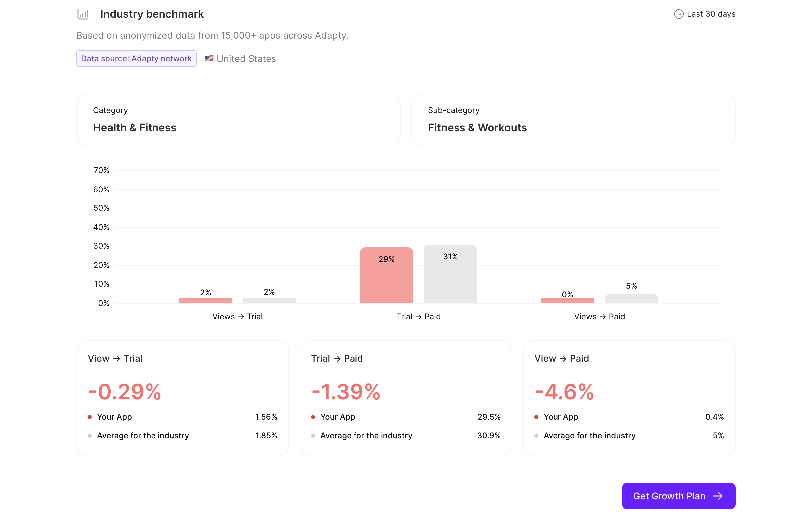The image size is (812, 521).
Task: Click the bar chart icon beside Industry benchmark
Action: 83,14
